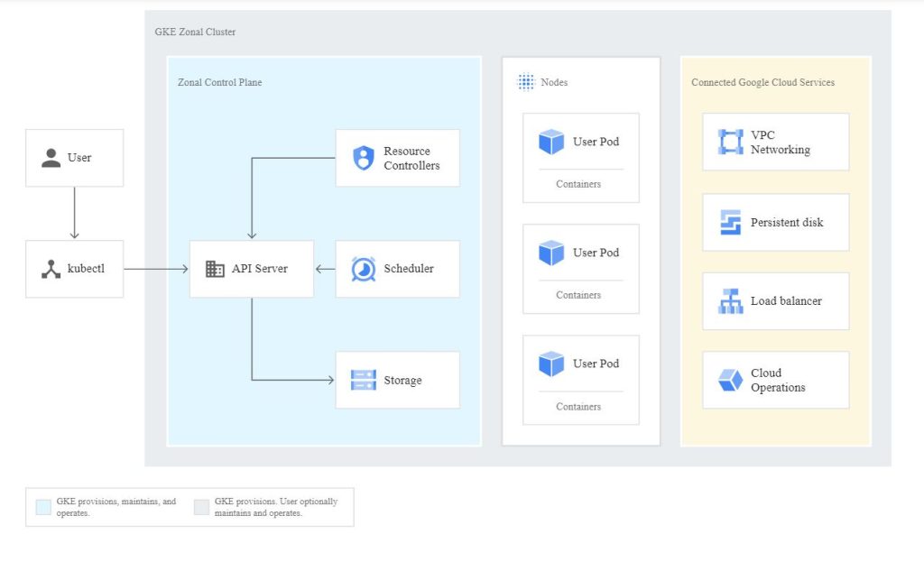Select the kubectl icon
Image resolution: width=924 pixels, height=562 pixels.
(52, 268)
